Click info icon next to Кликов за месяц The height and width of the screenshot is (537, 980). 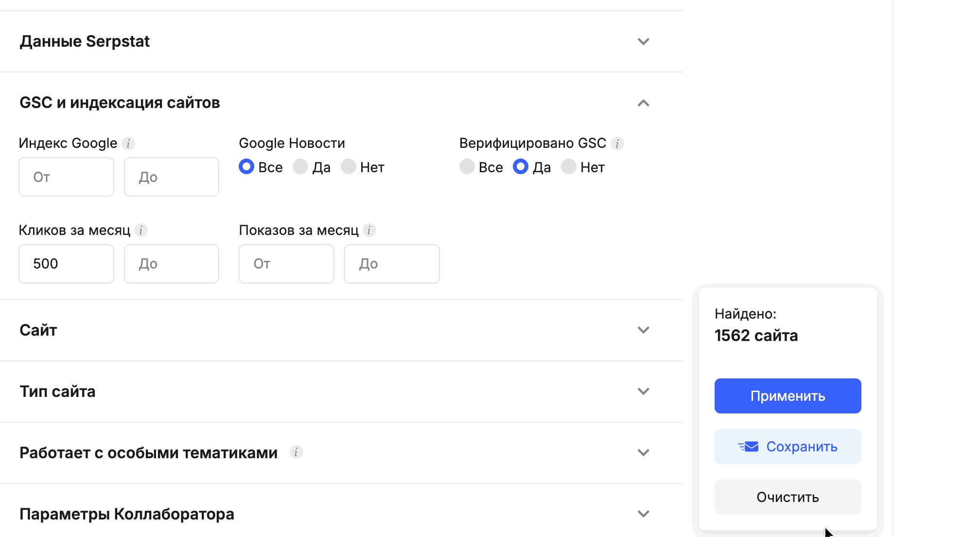(141, 230)
